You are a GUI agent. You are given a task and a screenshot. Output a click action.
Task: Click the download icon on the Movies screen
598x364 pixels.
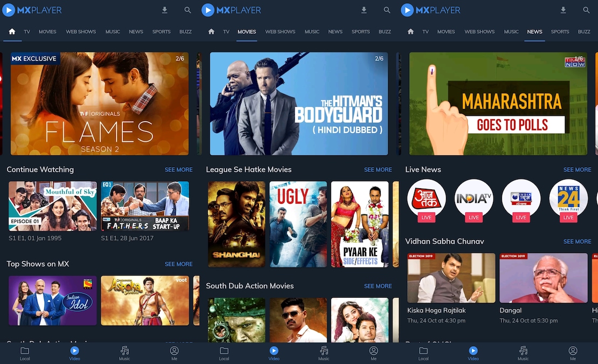(x=364, y=10)
